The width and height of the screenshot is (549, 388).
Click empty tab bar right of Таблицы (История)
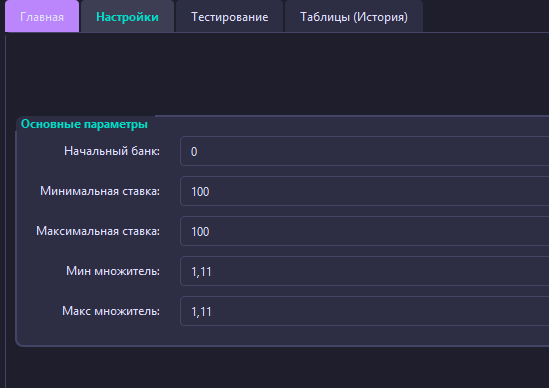486,16
